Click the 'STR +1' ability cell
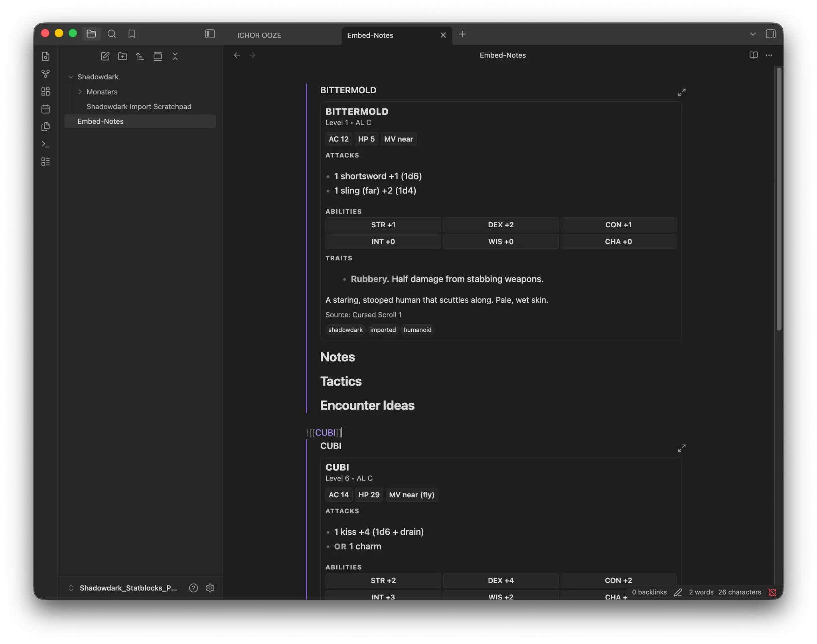Viewport: 817px width, 644px height. pyautogui.click(x=383, y=225)
